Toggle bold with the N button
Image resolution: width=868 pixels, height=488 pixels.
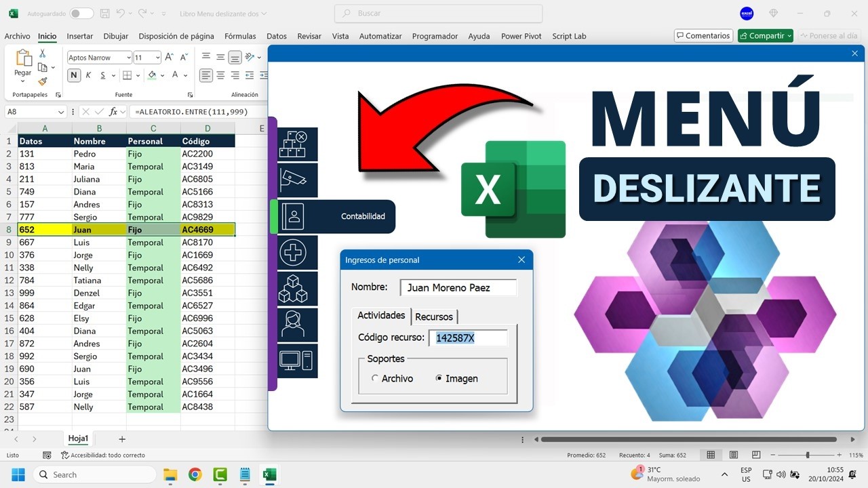pyautogui.click(x=73, y=75)
